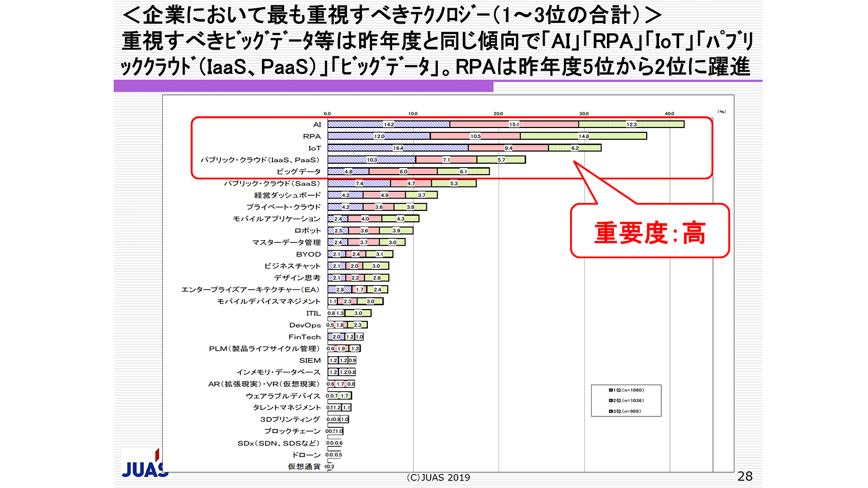Screen dimensions: 868x488
Task: Click the 9.4 value on the IoT bar
Action: pyautogui.click(x=508, y=148)
